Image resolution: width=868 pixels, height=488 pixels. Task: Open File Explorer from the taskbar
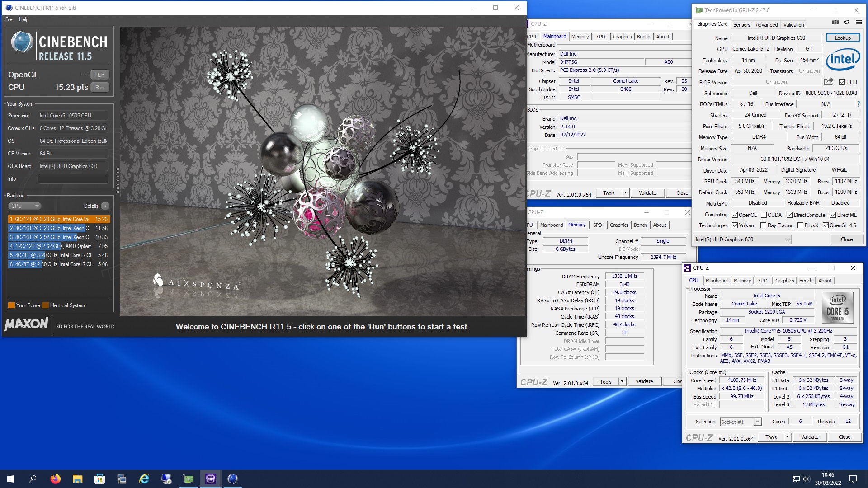[x=78, y=479]
